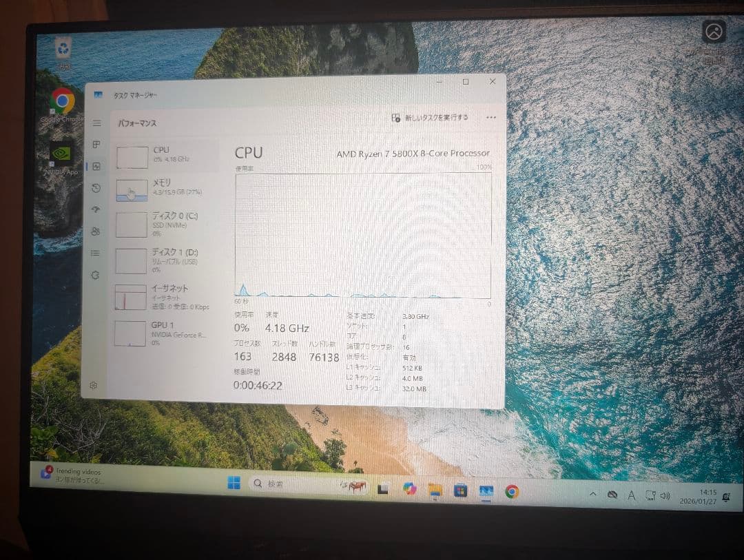Screen dimensions: 744x560
Task: Open the Services view in the sidebar
Action: (x=95, y=275)
